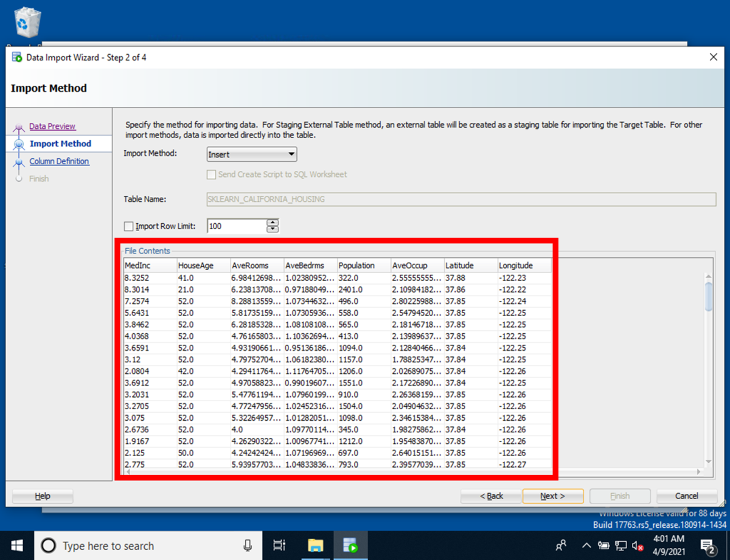
Task: Select the Population cell 345.0
Action: 364,430
